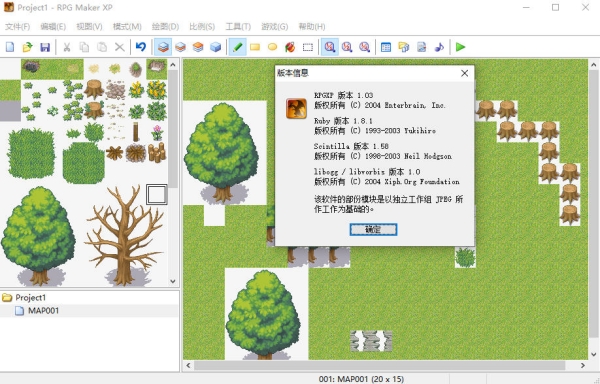600x384 pixels.
Task: Click the Copy toolbar icon
Action: [84, 47]
